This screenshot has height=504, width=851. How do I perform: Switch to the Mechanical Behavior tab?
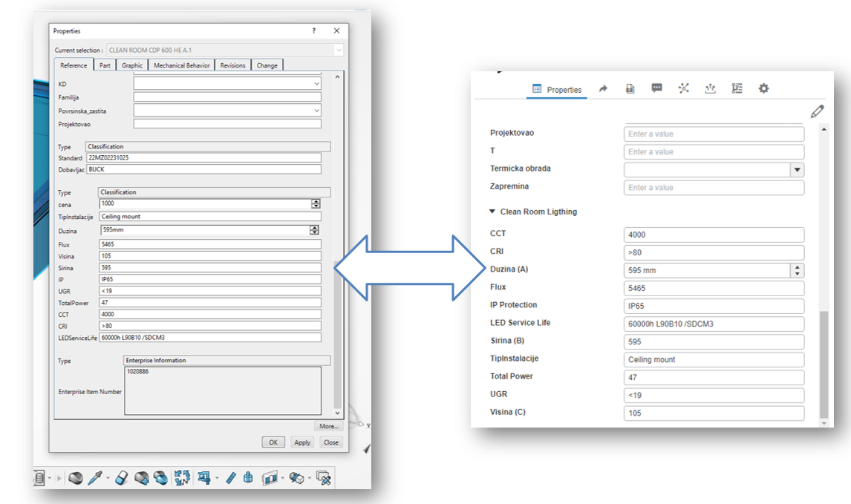point(181,65)
